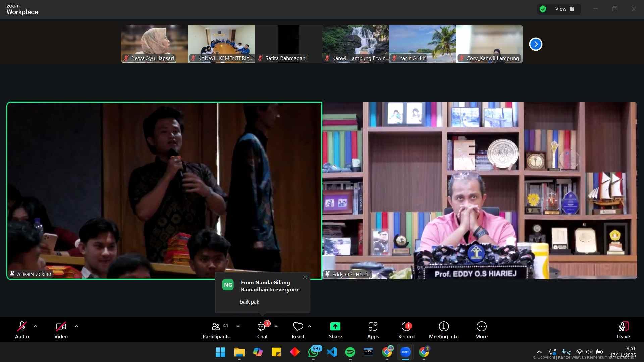
Task: Open the View layout menu
Action: pyautogui.click(x=565, y=9)
